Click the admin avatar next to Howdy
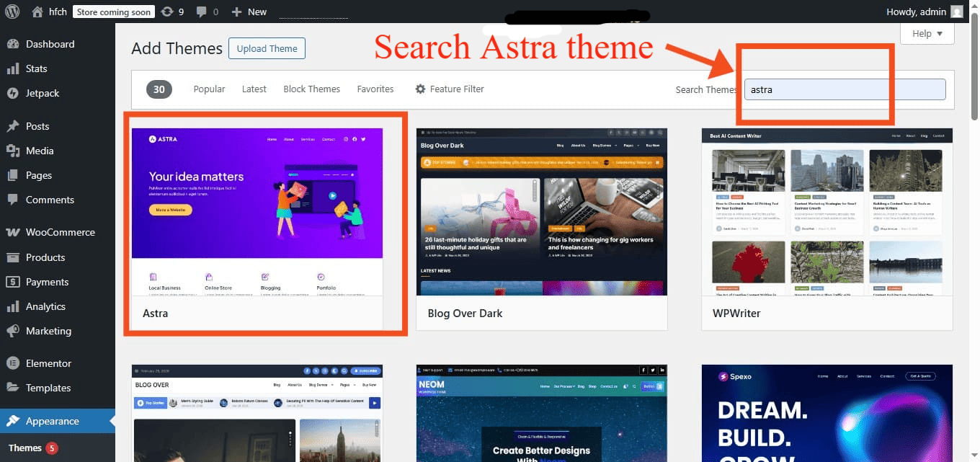Image resolution: width=980 pixels, height=462 pixels. tap(956, 12)
